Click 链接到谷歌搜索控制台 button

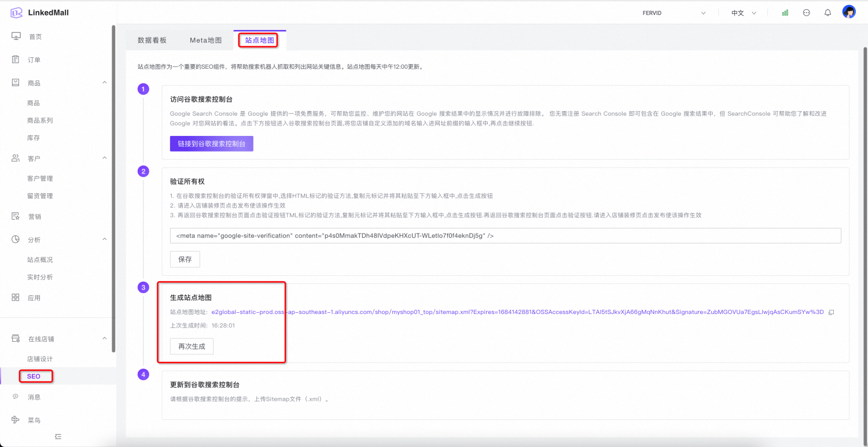point(211,143)
